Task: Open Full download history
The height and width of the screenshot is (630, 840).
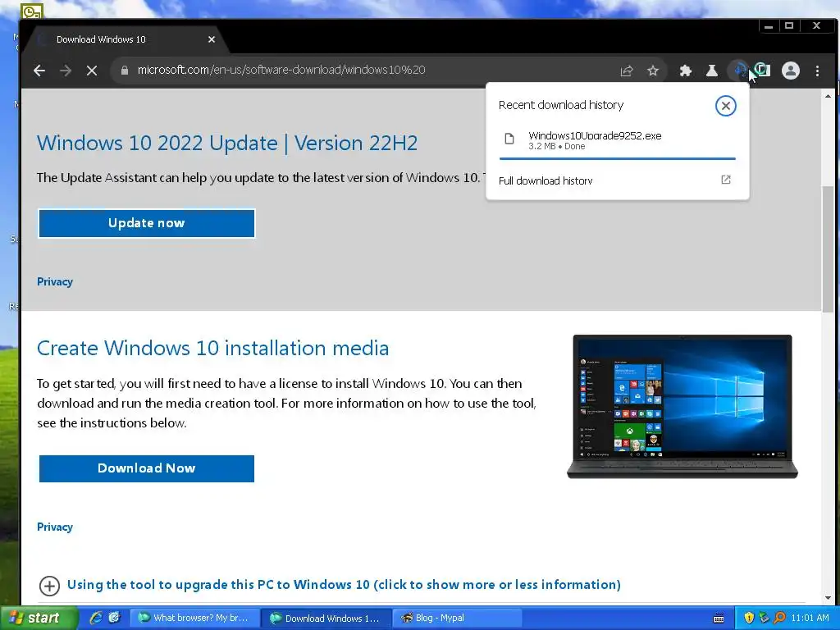Action: tap(546, 180)
